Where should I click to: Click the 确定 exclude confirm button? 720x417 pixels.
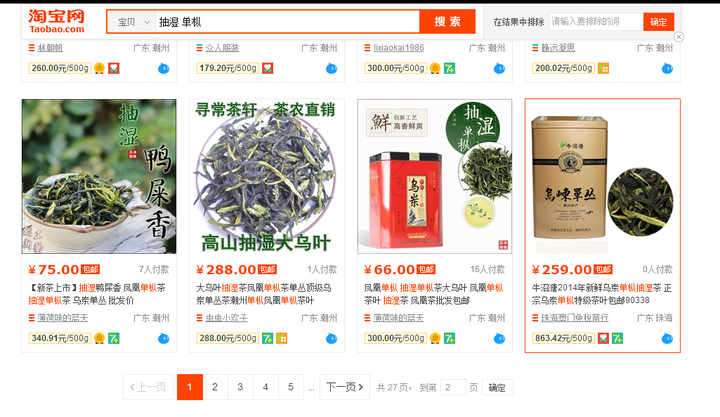click(658, 22)
